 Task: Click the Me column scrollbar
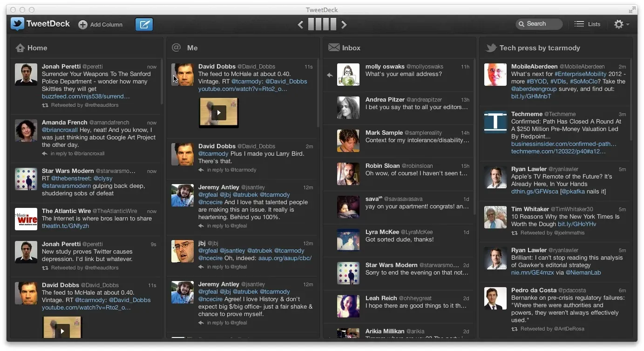[318, 93]
